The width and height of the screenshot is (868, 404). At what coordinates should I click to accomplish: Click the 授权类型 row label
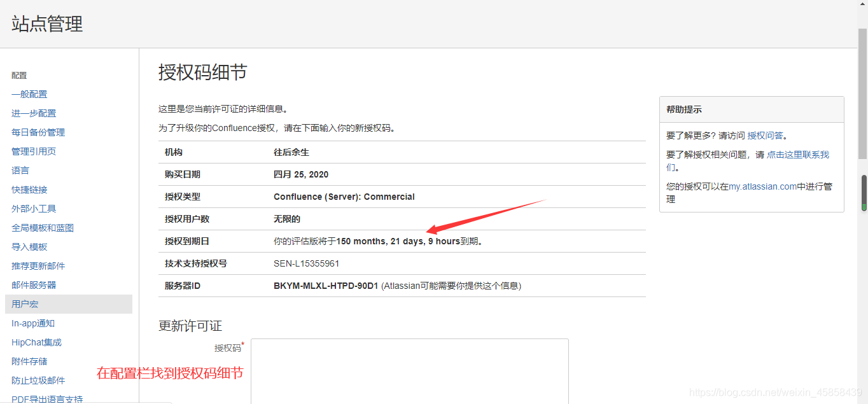[183, 197]
